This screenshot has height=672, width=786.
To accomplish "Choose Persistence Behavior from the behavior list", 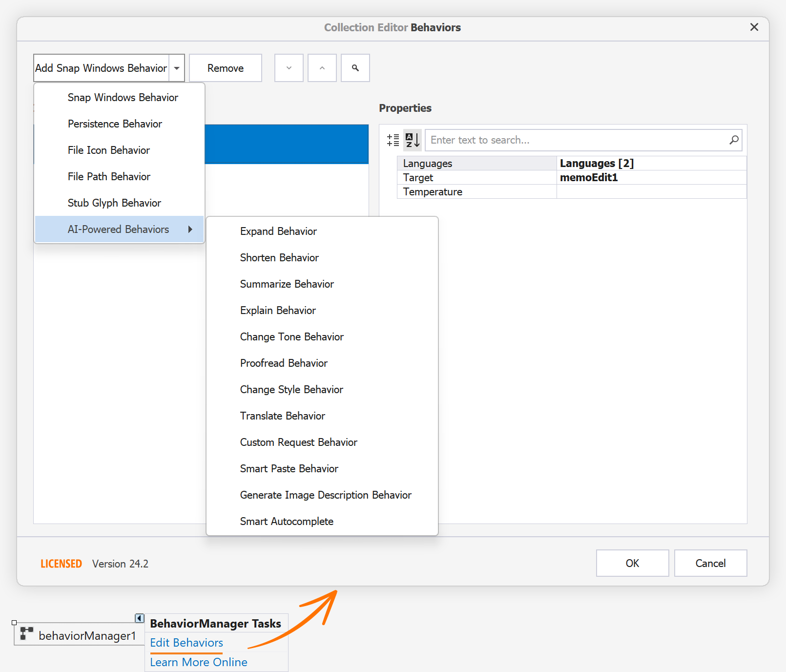I will [115, 124].
